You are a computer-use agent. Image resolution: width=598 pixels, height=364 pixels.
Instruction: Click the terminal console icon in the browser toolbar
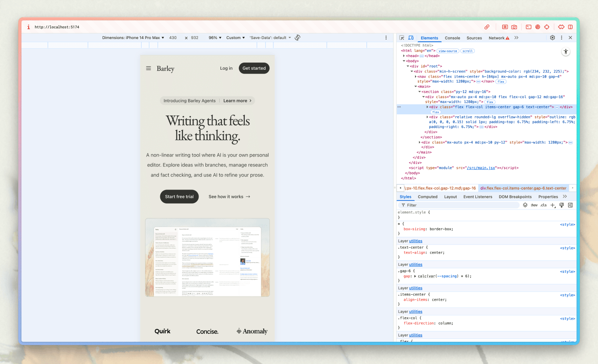[x=528, y=27]
